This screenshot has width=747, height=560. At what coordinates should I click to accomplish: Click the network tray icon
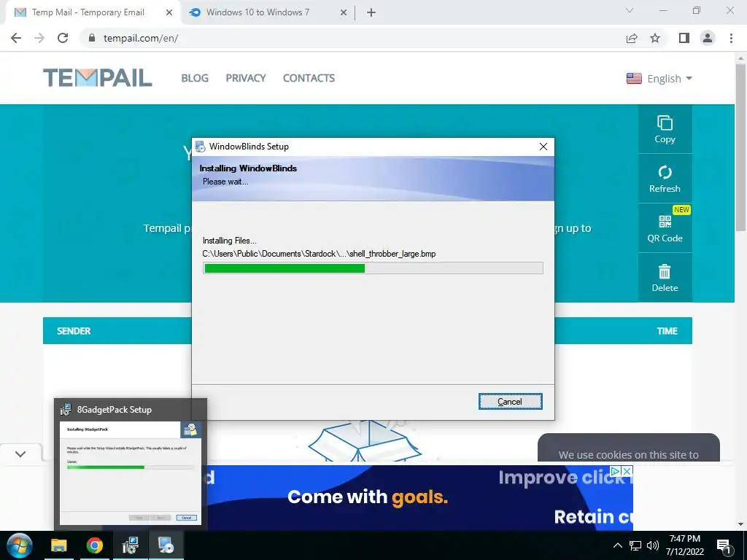(x=635, y=545)
